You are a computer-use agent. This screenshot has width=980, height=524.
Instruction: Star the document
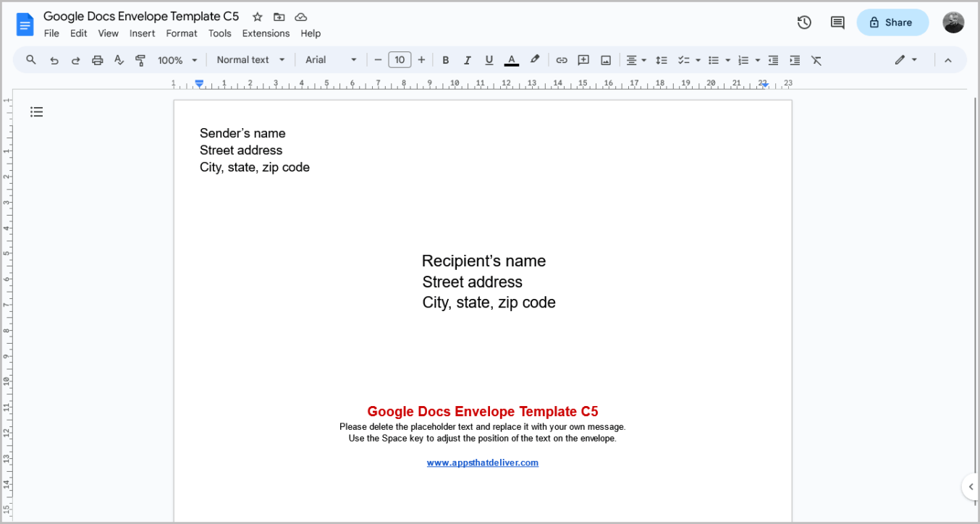pyautogui.click(x=257, y=17)
